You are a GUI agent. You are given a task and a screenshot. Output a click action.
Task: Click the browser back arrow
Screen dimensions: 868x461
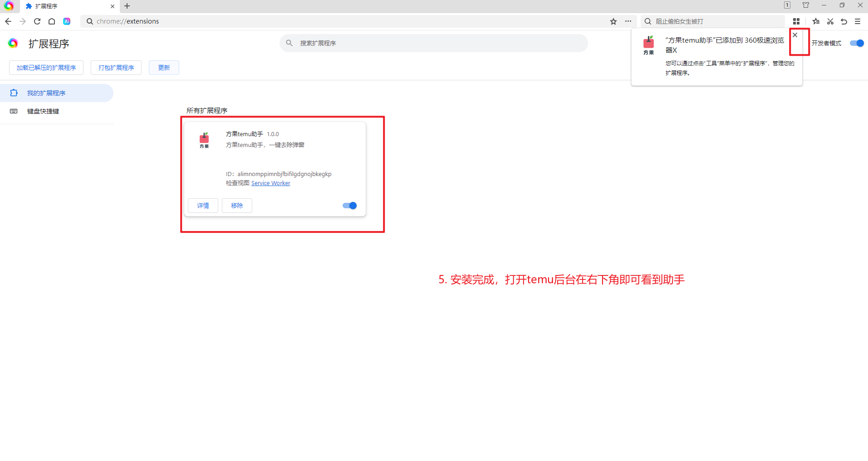coord(8,21)
